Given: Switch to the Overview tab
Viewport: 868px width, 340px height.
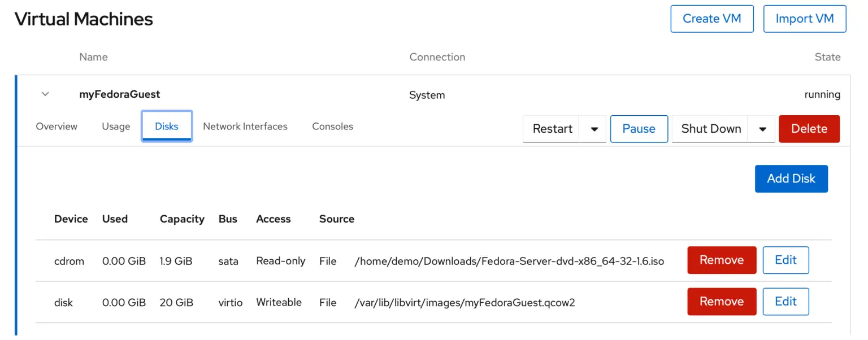Looking at the screenshot, I should 57,126.
